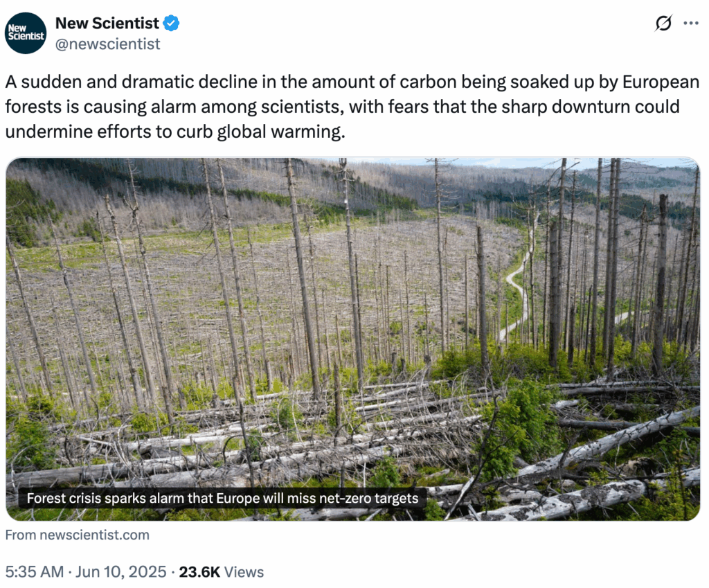
Task: Click the 5:35 AM timestamp
Action: point(35,571)
